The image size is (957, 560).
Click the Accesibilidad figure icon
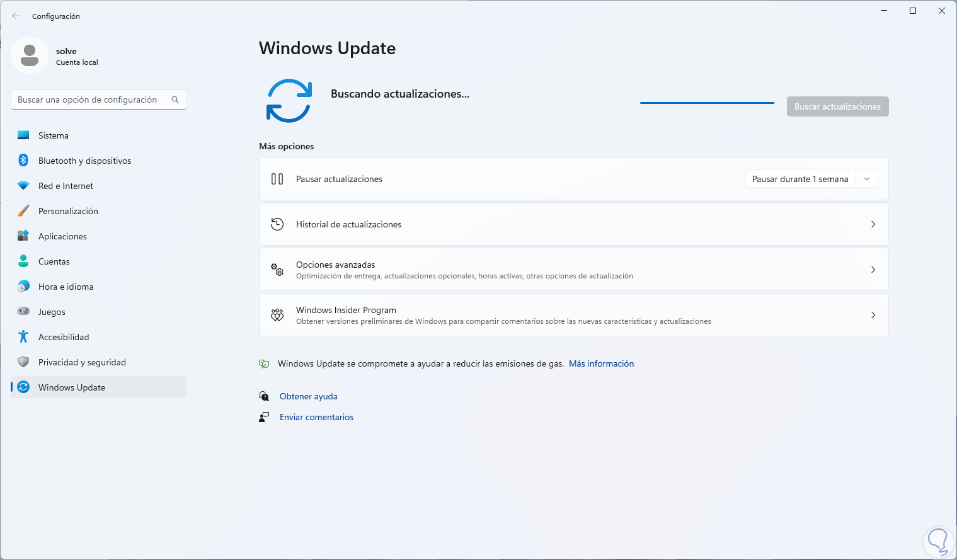coord(23,337)
